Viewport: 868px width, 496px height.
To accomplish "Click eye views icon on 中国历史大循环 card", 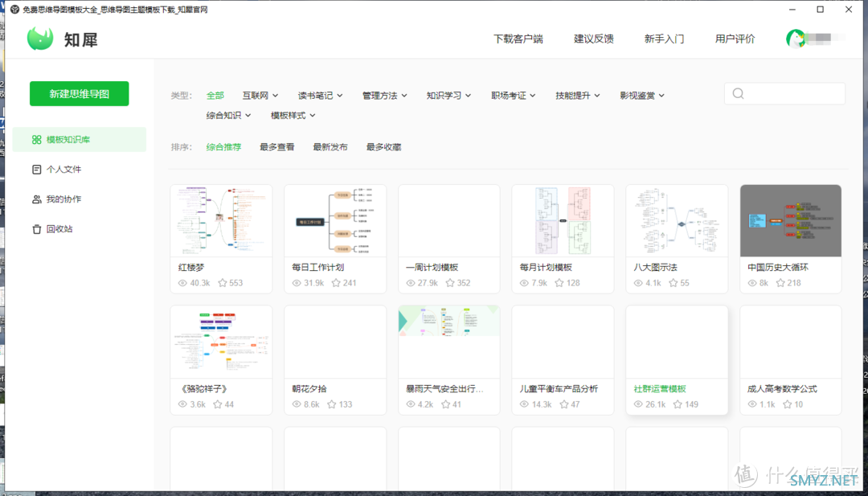I will (752, 283).
